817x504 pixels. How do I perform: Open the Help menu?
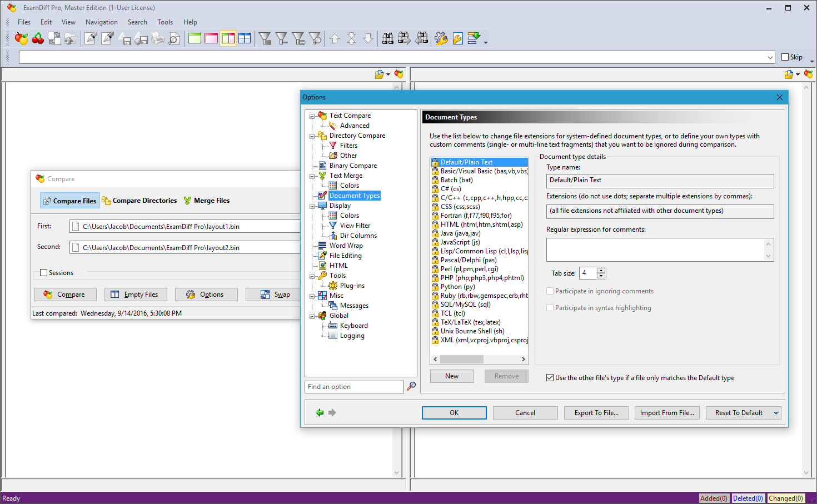coord(191,22)
